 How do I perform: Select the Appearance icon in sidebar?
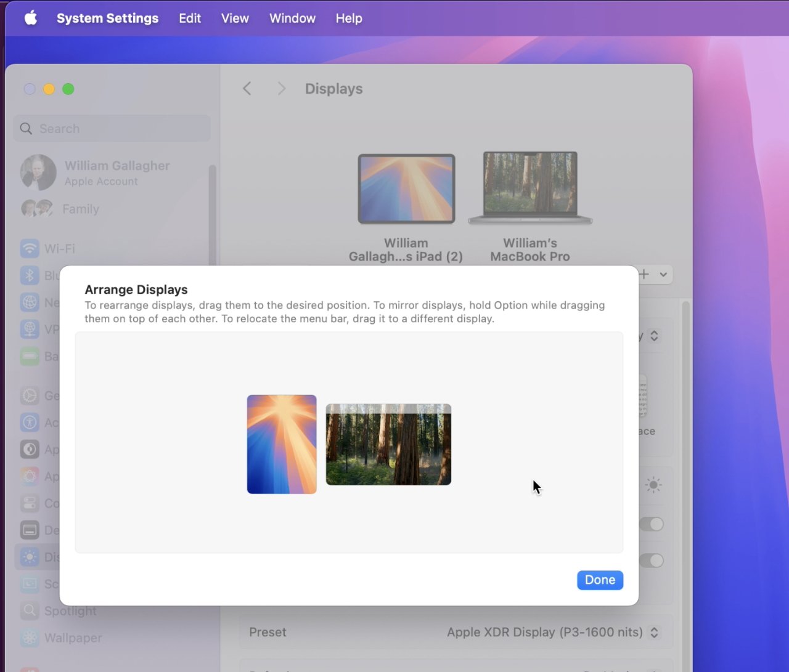point(30,449)
